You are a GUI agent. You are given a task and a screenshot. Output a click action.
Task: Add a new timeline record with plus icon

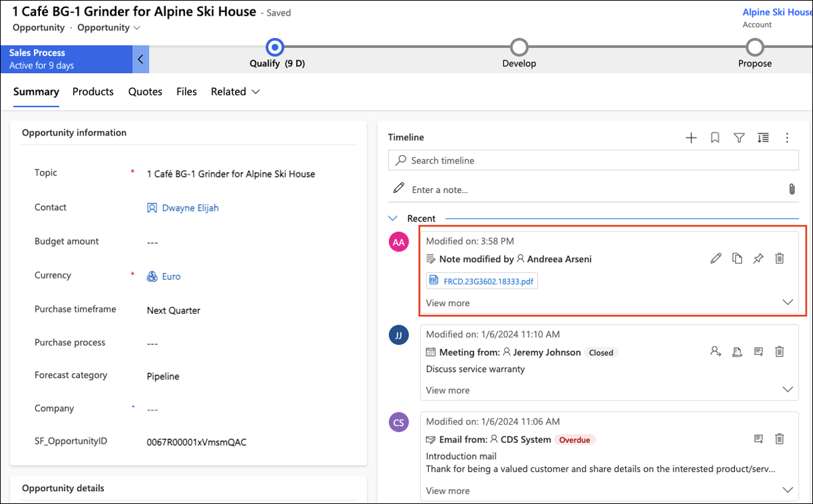(691, 138)
